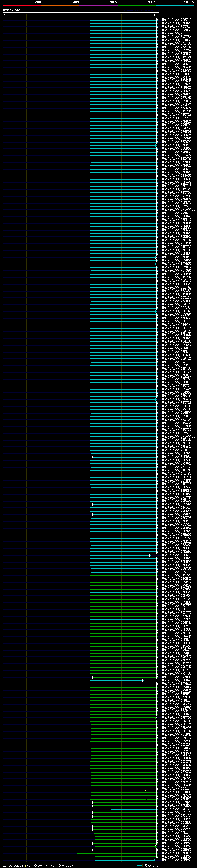Click hit label UniRef100_O24266
Viewport: 197px width, 868px height.
point(176,128)
